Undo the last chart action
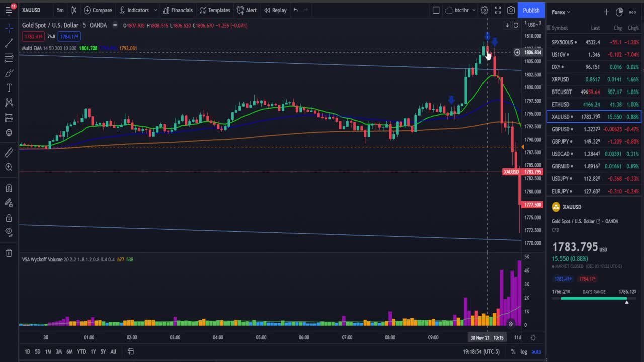The height and width of the screenshot is (362, 644). point(296,10)
